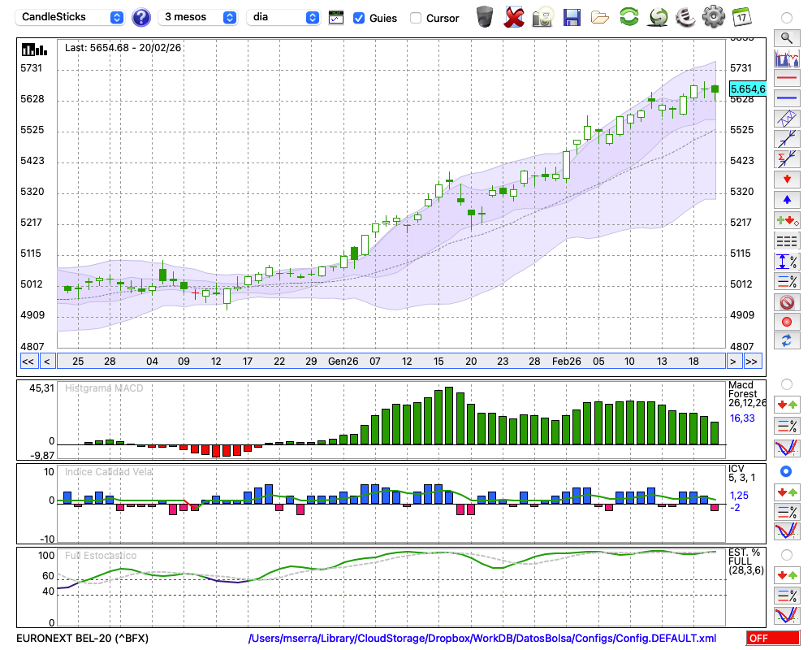Click the trash can icon in toolbar

[485, 17]
